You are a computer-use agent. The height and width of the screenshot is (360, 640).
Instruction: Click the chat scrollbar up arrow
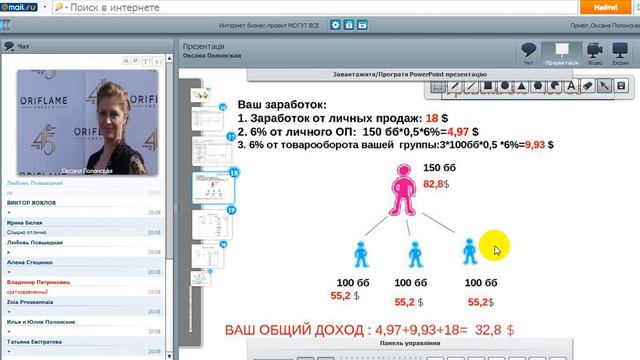pyautogui.click(x=169, y=58)
